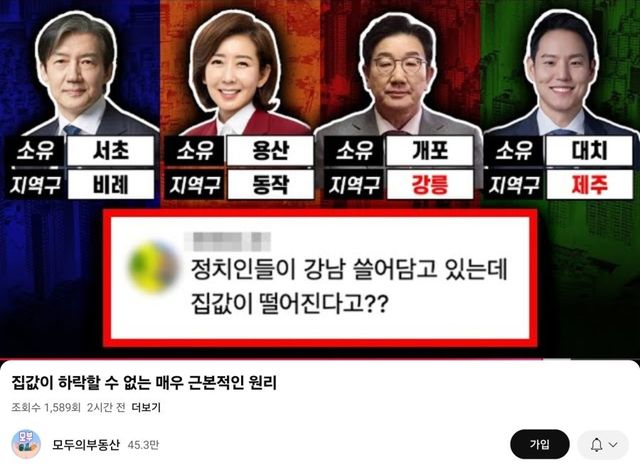Image resolution: width=640 pixels, height=470 pixels.
Task: Click the notification bell icon
Action: 596,444
